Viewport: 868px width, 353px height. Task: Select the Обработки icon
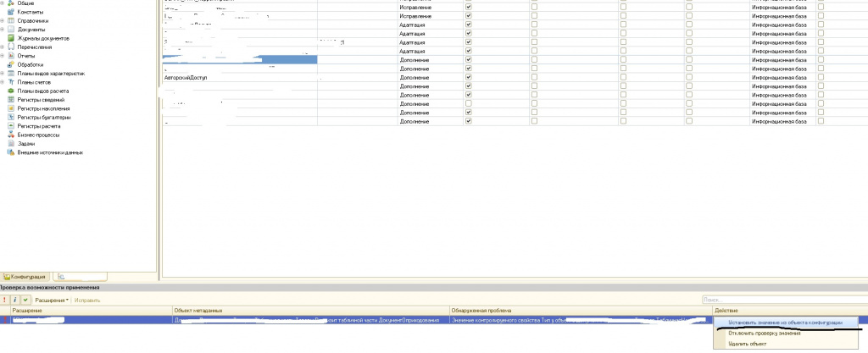pos(10,64)
